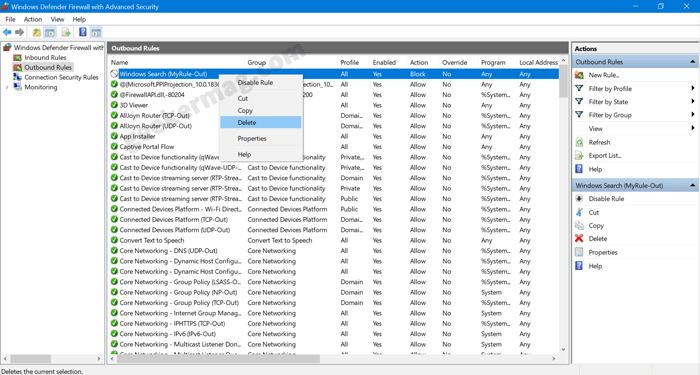Click Refresh in the Actions pane
700x375 pixels.
pos(599,142)
